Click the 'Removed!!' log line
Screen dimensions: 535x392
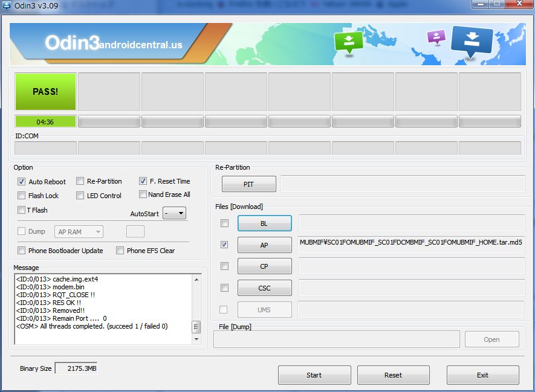[50, 310]
